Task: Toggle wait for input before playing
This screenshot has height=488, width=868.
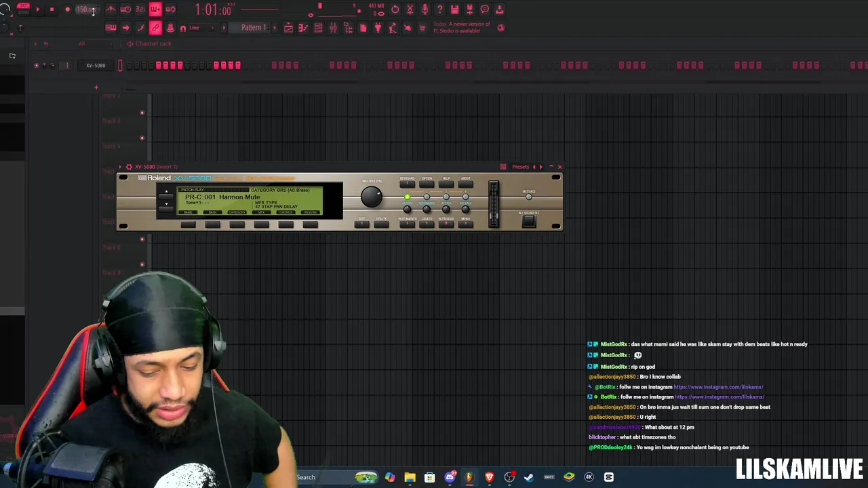Action: [x=125, y=9]
